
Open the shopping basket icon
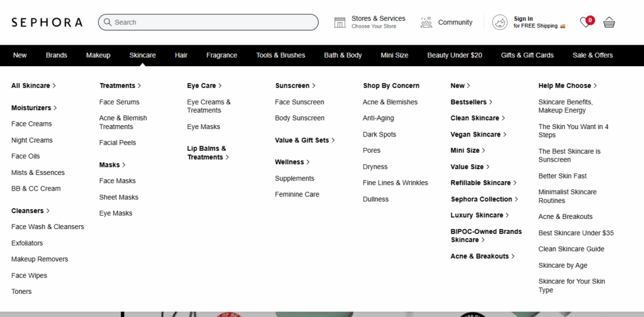pyautogui.click(x=609, y=22)
